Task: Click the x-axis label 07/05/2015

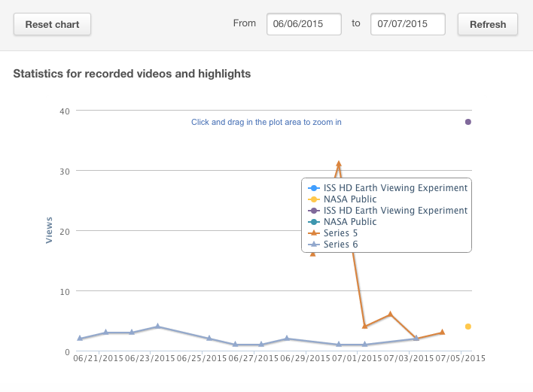Action: (x=460, y=358)
